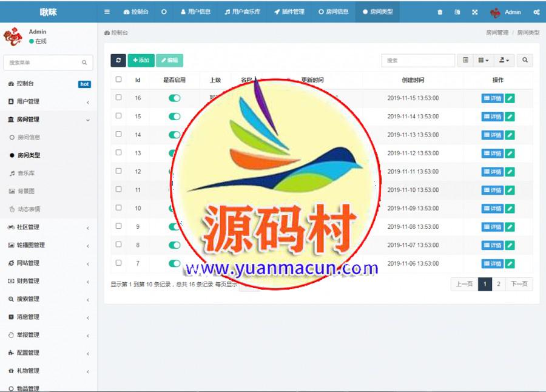This screenshot has width=546, height=392.
Task: Toggle the table card view icon
Action: click(x=465, y=60)
